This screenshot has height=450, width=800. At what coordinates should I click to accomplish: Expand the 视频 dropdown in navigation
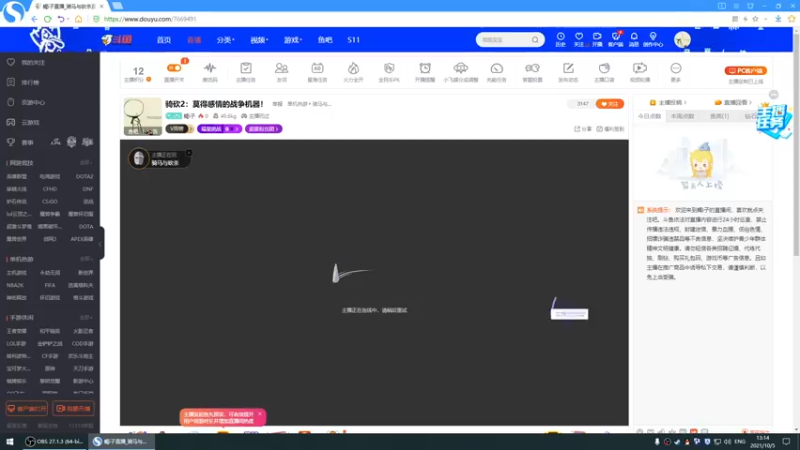pos(259,40)
